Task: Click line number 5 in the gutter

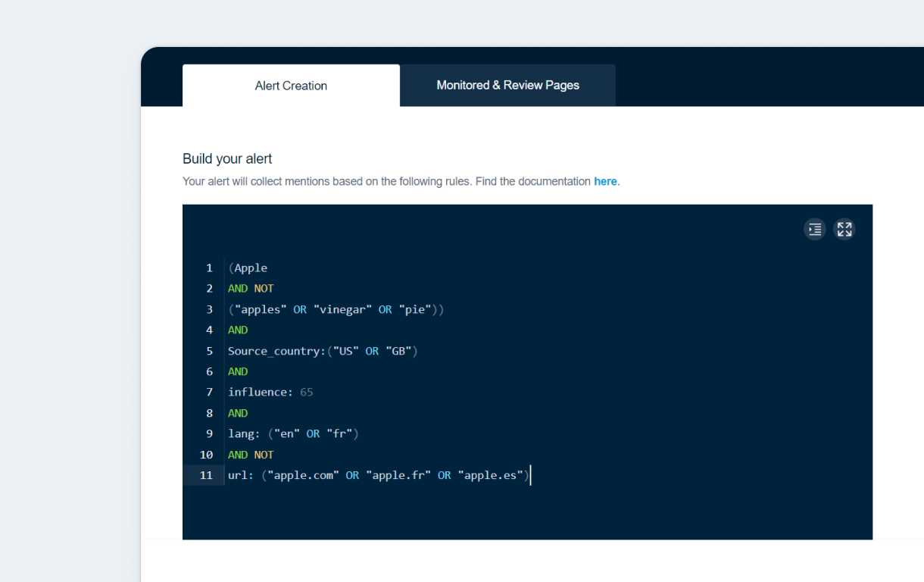Action: 209,351
